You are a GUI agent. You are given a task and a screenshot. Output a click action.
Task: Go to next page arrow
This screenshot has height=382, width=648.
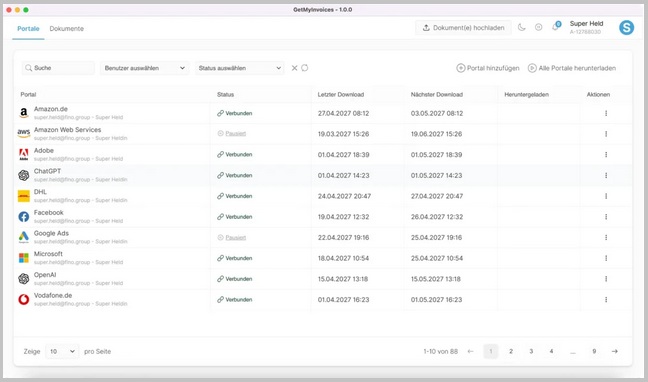point(615,351)
